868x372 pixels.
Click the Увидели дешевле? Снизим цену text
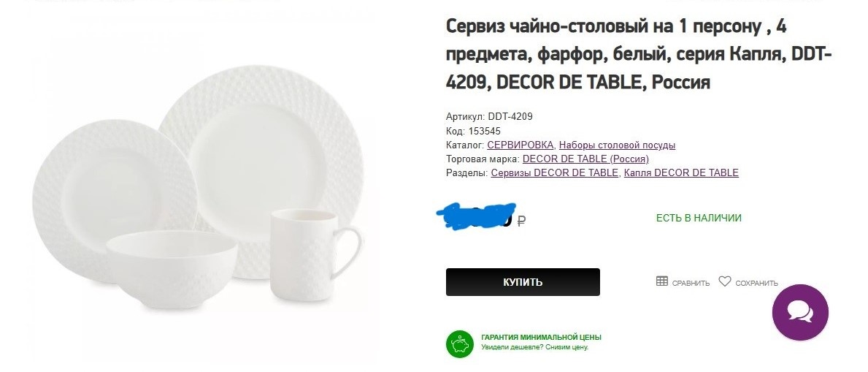535,348
